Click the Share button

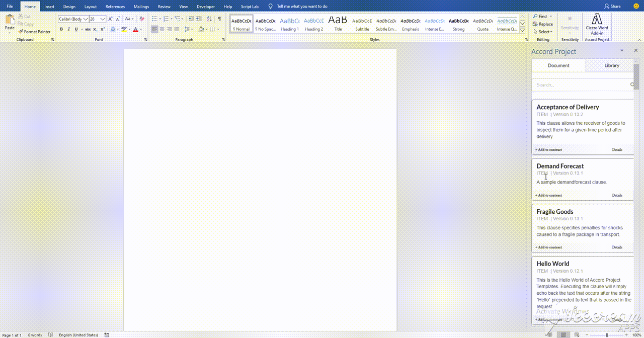tap(613, 7)
